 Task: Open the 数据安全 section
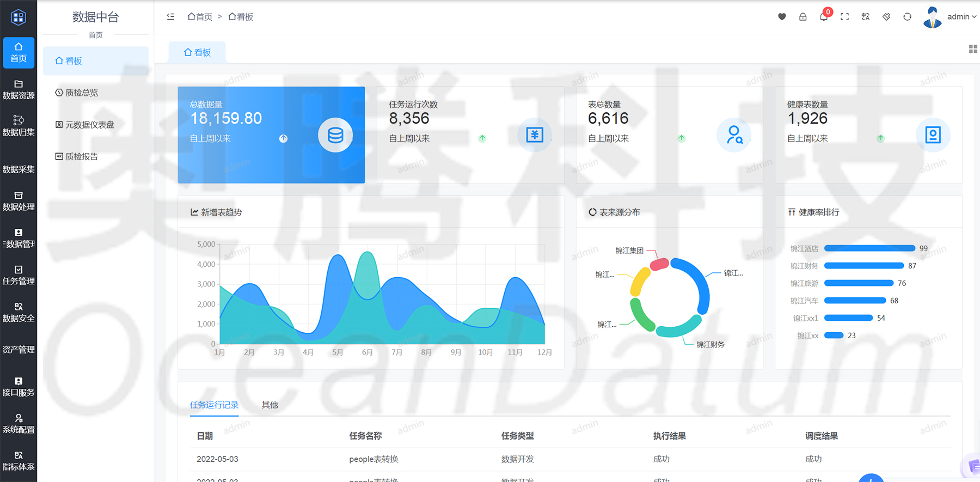(19, 313)
